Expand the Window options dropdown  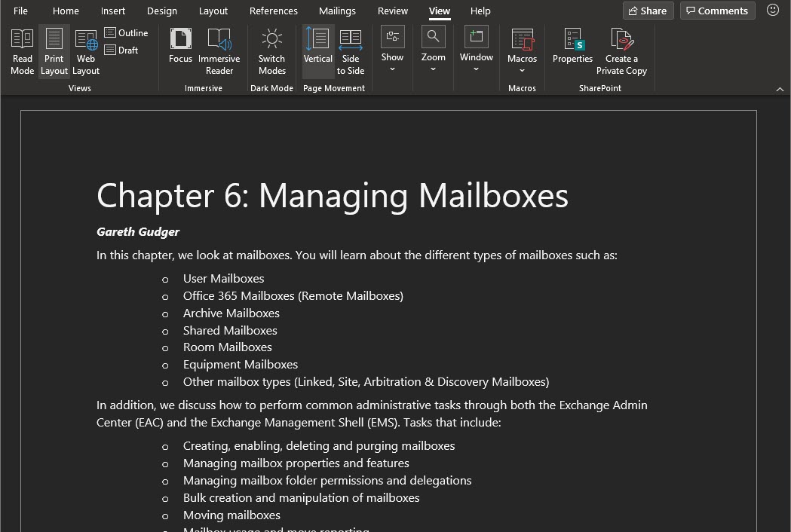point(476,50)
